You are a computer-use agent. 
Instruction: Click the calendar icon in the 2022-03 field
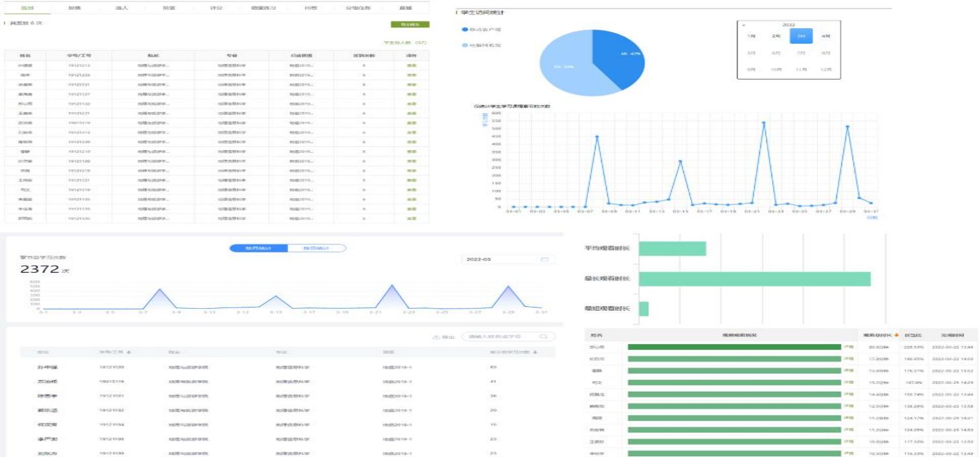click(x=544, y=260)
